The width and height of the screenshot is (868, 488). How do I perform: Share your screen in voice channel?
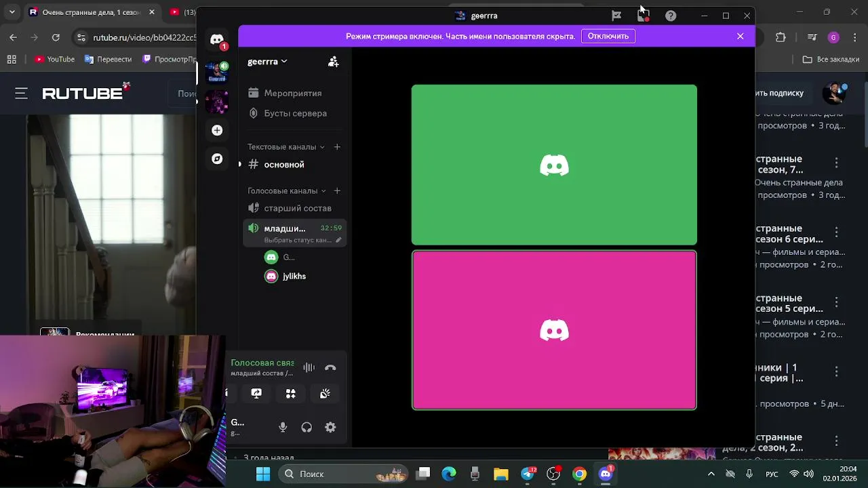pos(256,394)
